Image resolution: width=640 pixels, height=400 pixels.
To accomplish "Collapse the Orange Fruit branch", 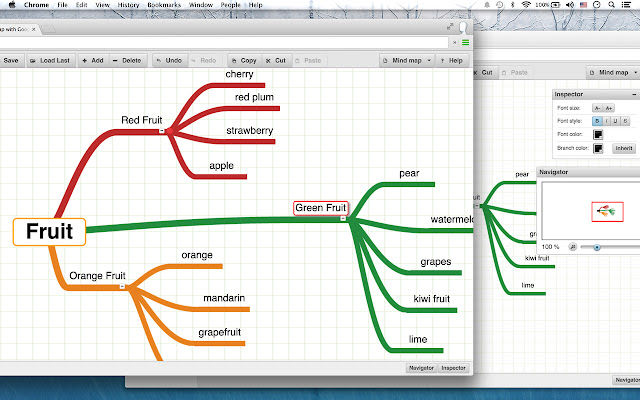I will pyautogui.click(x=122, y=287).
